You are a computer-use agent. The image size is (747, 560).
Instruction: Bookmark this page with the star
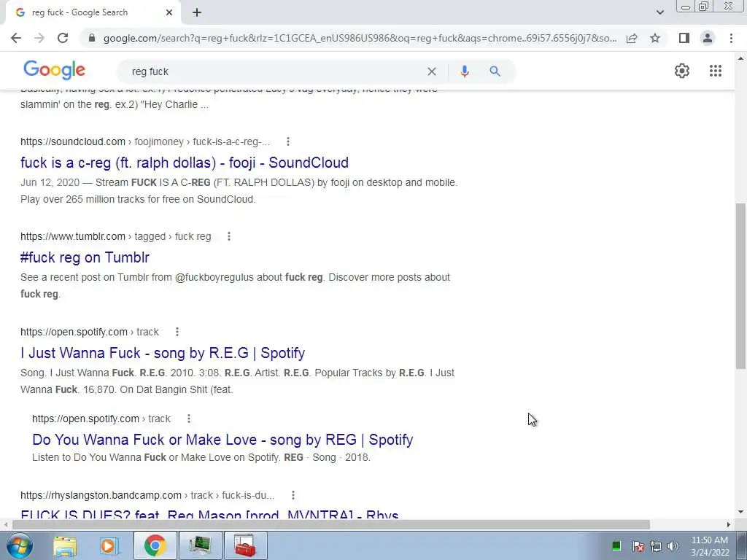click(x=655, y=38)
